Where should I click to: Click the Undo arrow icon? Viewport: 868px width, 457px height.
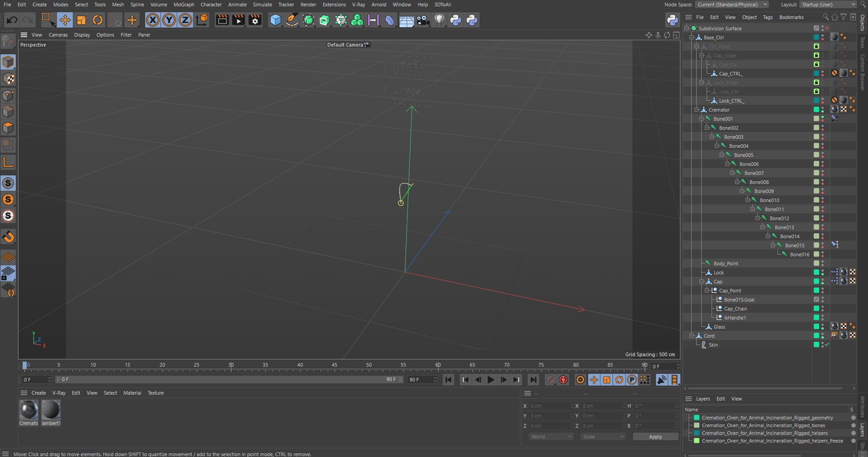pos(12,20)
